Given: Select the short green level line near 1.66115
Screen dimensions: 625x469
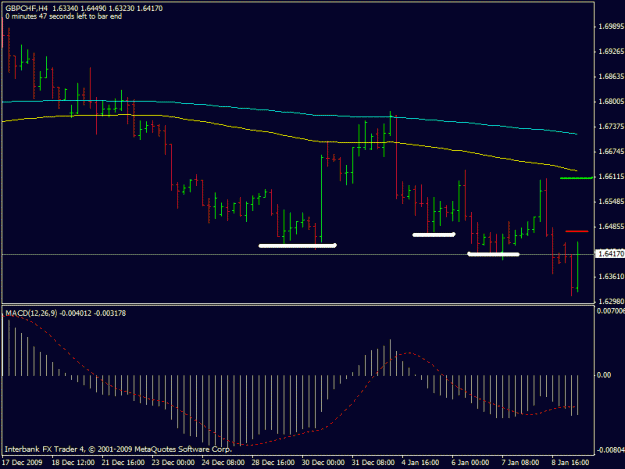Looking at the screenshot, I should (x=576, y=178).
